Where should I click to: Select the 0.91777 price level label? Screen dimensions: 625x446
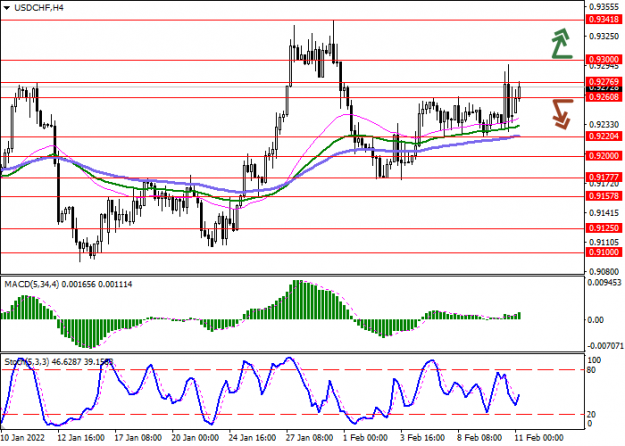(x=604, y=177)
